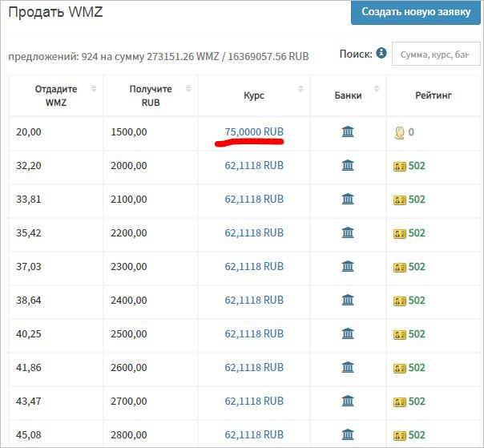The image size is (484, 448).
Task: Open the rate link in the 33,81 WMZ row
Action: [x=254, y=199]
